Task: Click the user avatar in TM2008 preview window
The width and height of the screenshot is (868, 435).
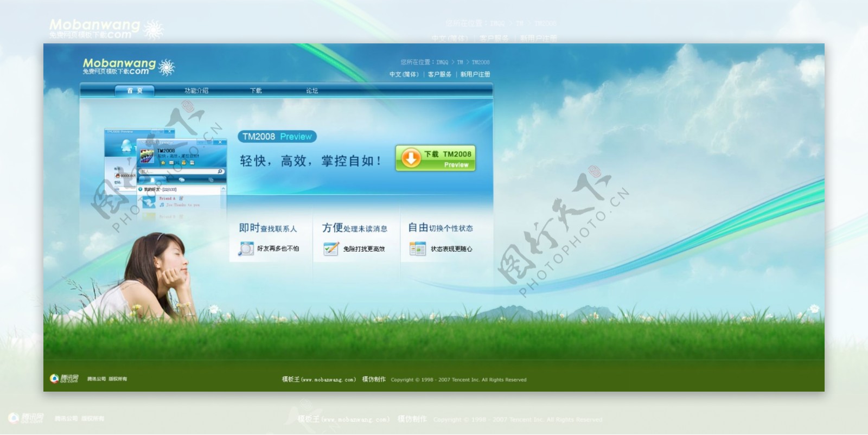Action: 147,156
